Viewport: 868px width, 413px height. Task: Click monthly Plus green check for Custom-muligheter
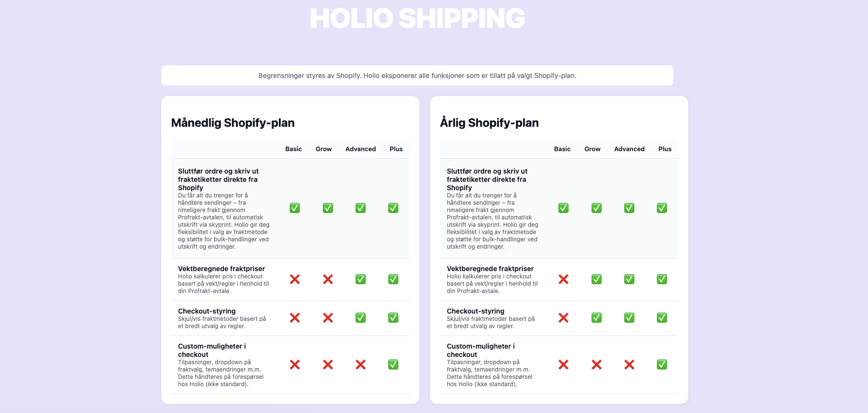coord(393,365)
